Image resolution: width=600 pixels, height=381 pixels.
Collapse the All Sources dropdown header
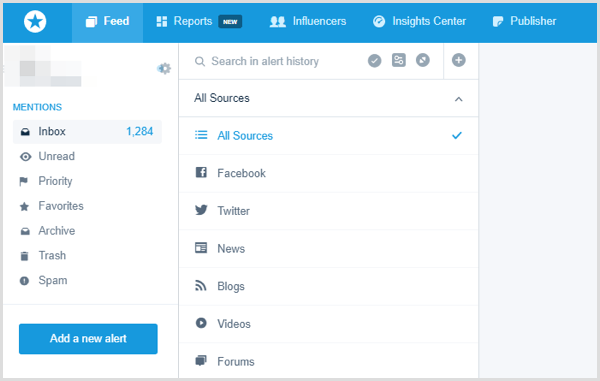click(x=328, y=98)
